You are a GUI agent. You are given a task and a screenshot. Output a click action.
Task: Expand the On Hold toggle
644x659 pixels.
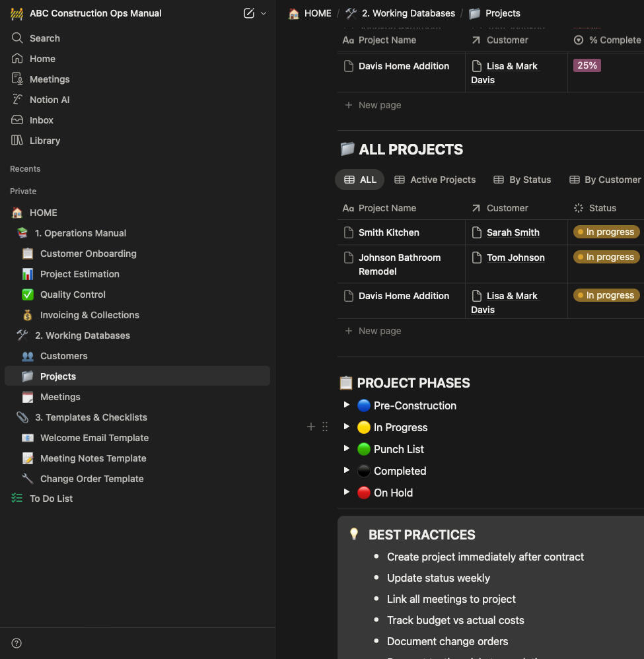pos(347,493)
